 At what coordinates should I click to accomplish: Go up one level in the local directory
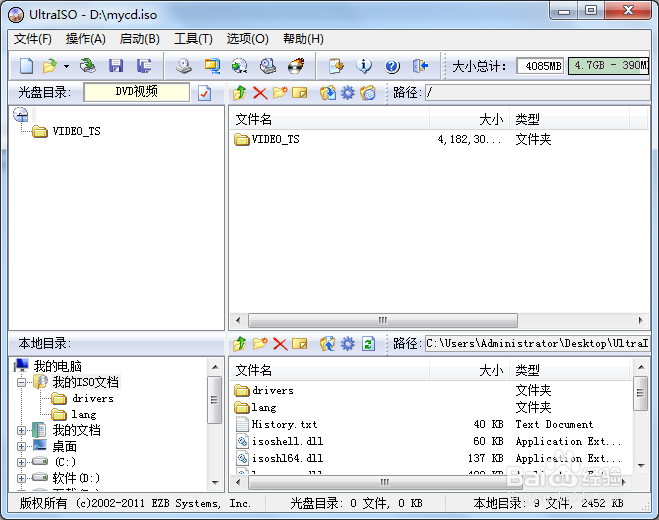[240, 344]
